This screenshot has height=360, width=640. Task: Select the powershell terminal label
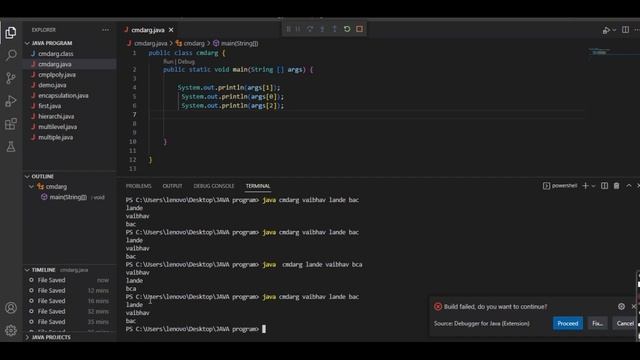(x=560, y=186)
